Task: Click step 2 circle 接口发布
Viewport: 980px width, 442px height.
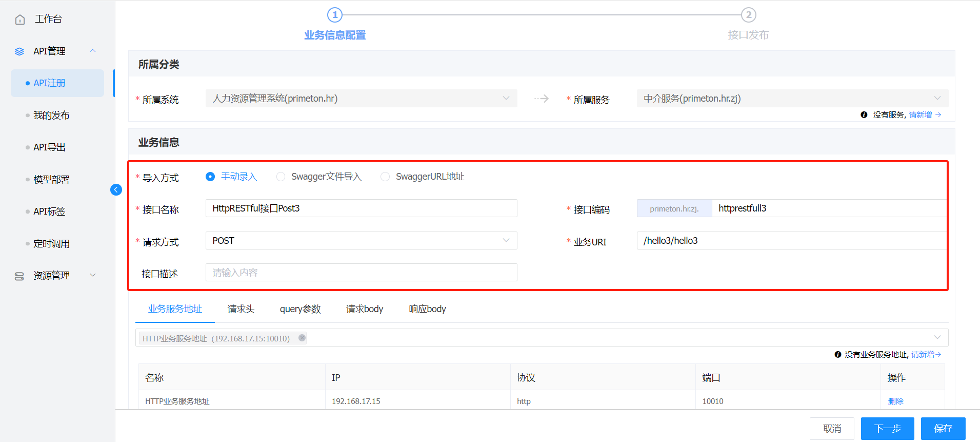Action: 748,15
